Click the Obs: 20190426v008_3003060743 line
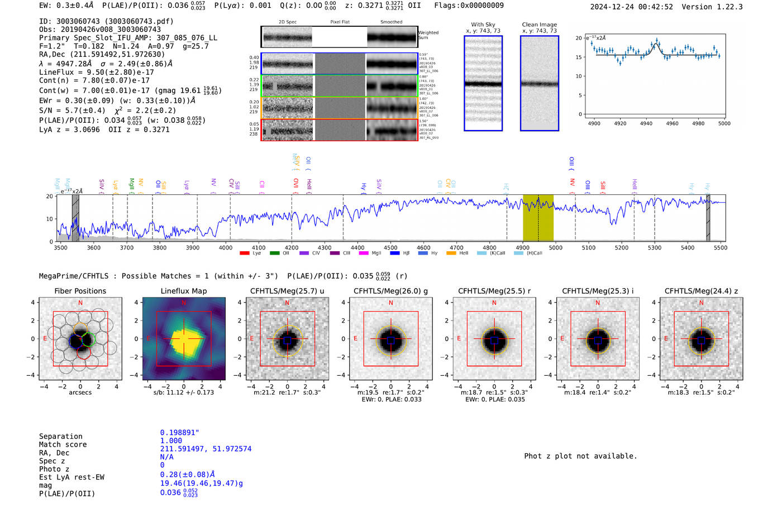This screenshot has width=782, height=532. (x=100, y=30)
